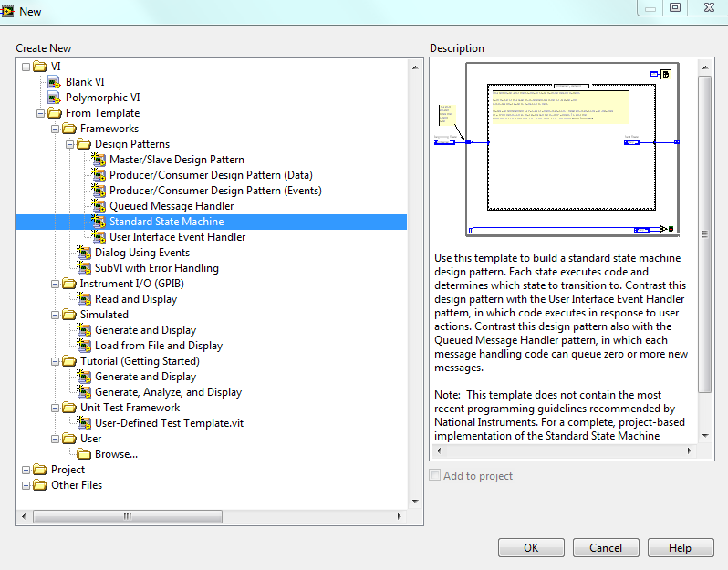Click the User Interface Event Handler icon
The width and height of the screenshot is (728, 570).
click(98, 237)
